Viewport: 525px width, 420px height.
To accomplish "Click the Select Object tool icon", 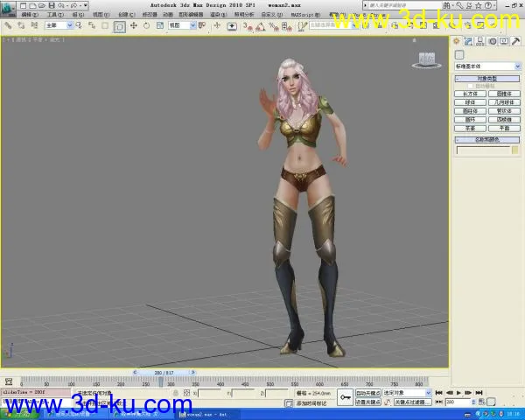I will tap(80, 25).
